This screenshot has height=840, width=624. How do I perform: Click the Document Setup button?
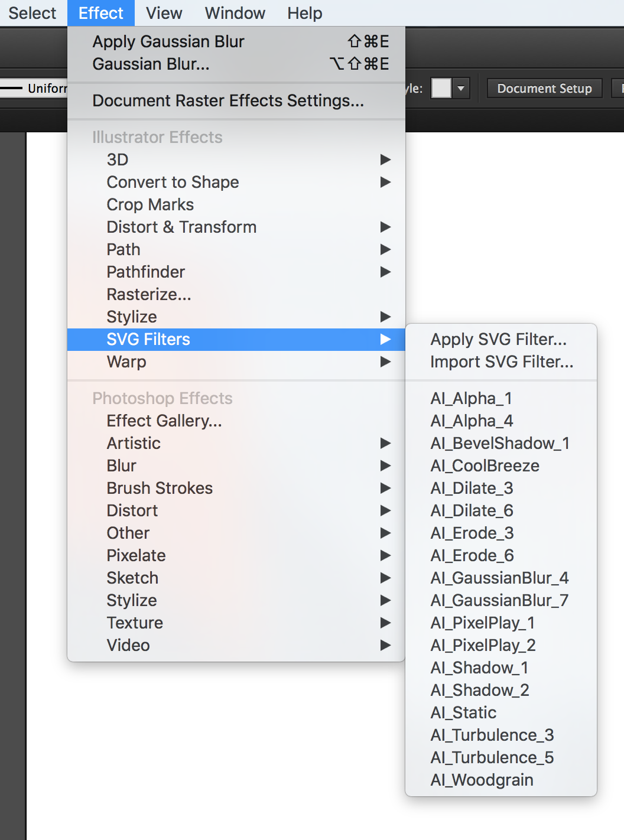pyautogui.click(x=544, y=89)
